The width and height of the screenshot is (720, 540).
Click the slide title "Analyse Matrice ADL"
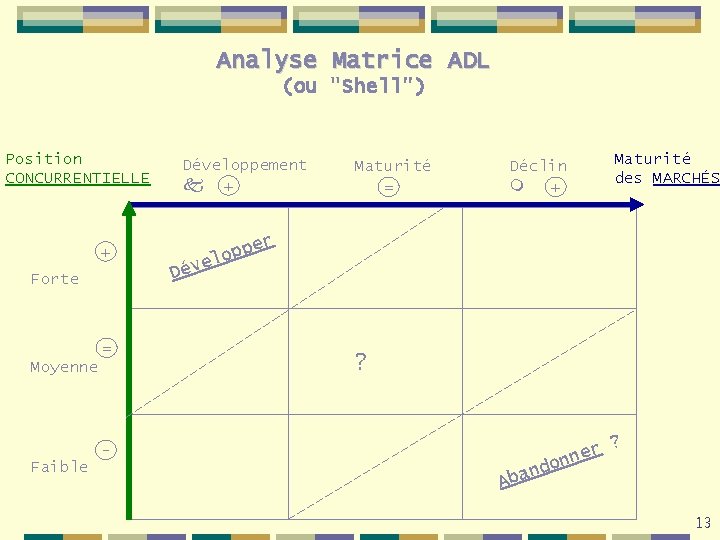353,61
